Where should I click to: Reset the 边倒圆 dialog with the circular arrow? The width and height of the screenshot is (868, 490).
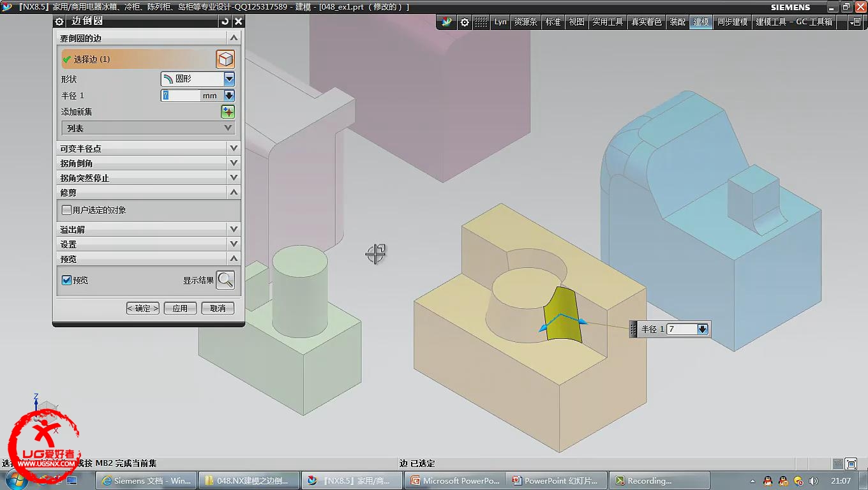point(225,22)
